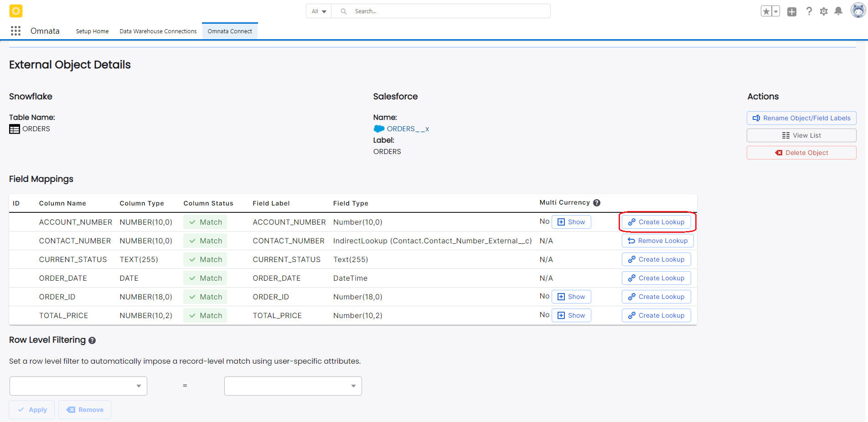Create Lookup for CURRENT_STATUS row

656,259
